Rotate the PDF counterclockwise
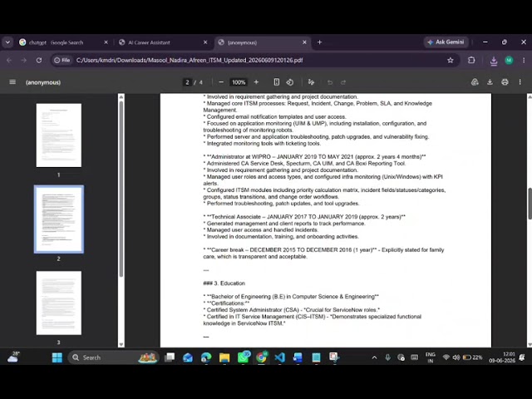This screenshot has height=399, width=532. (x=290, y=82)
